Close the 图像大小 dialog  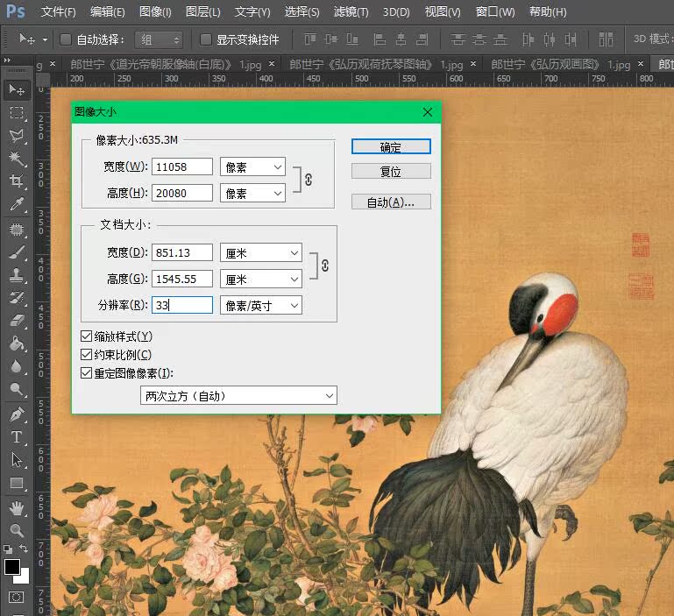[x=427, y=112]
